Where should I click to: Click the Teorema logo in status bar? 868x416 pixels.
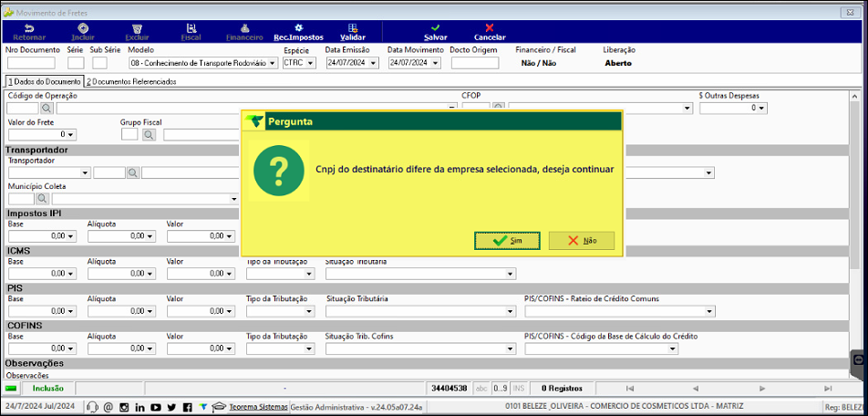click(x=203, y=408)
